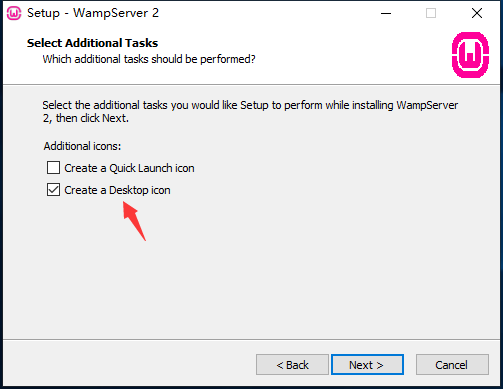
Task: Click the blank footer area left of Back
Action: pyautogui.click(x=130, y=364)
